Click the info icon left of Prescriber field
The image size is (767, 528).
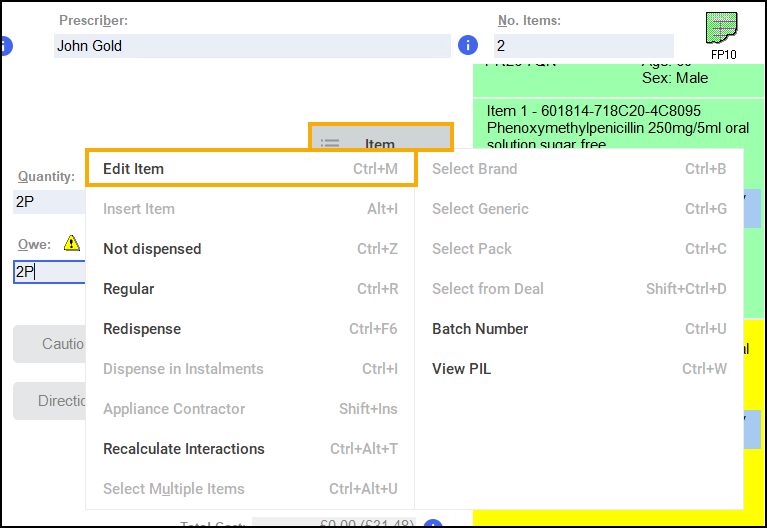(x=5, y=45)
